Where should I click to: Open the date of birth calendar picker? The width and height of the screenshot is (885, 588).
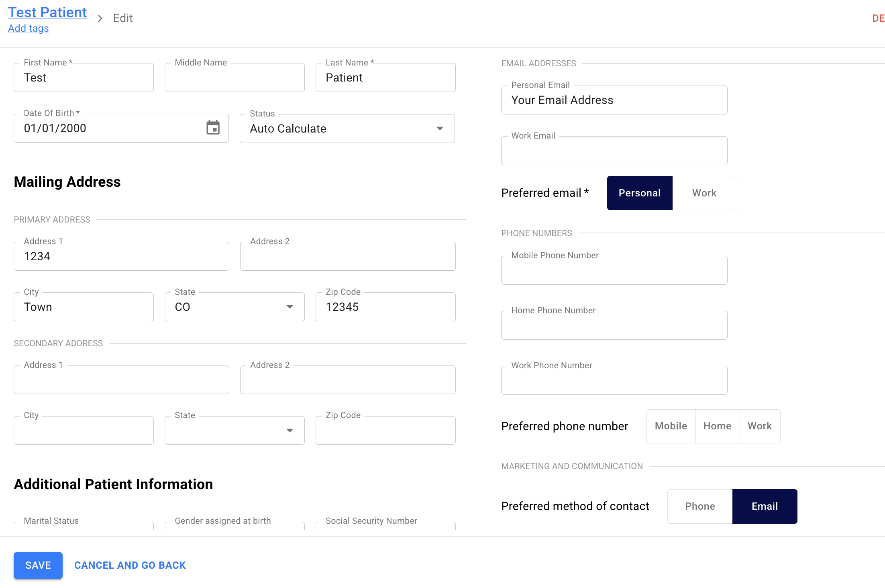click(213, 128)
